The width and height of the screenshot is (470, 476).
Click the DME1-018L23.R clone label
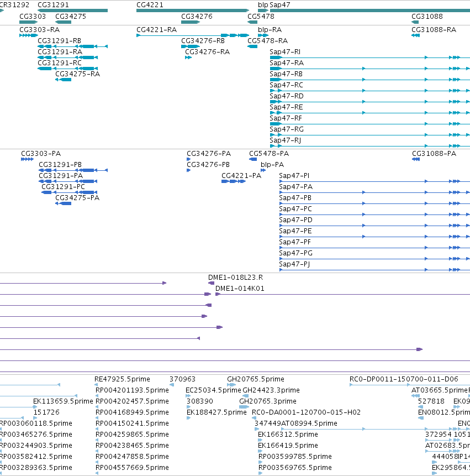click(235, 278)
